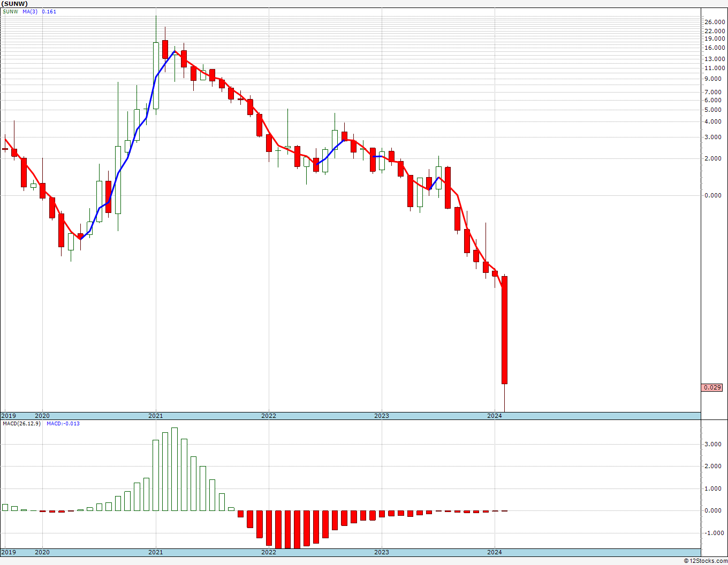Screen dimensions: 728x565
Task: Click the (SUNW) chart title
Action: tap(14, 4)
